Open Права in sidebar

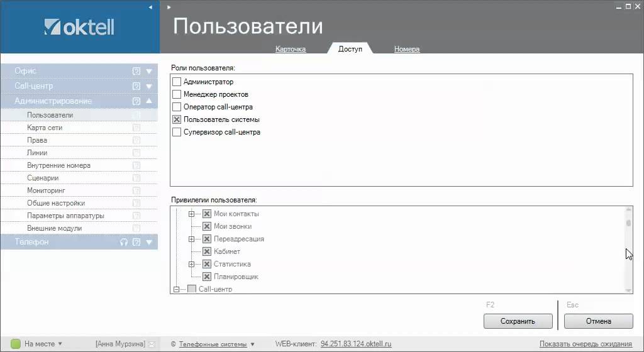click(x=79, y=140)
